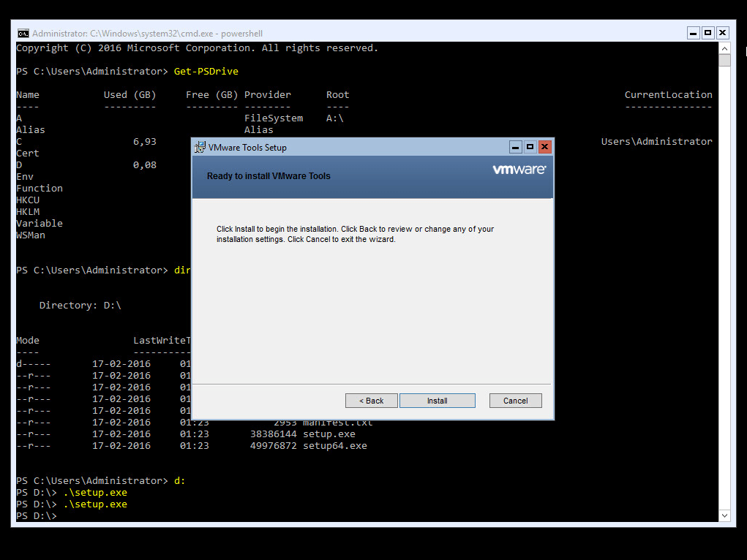Click the '0,08' used space value
This screenshot has height=560, width=747.
(145, 164)
